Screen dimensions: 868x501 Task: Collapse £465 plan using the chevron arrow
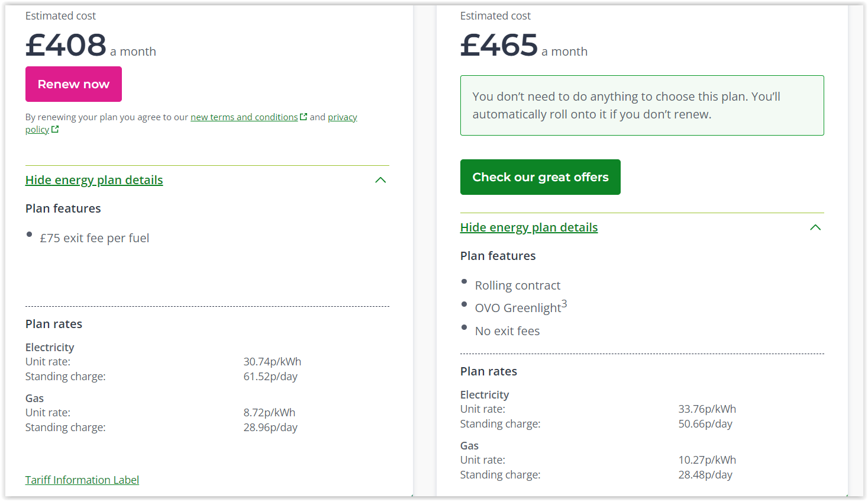pyautogui.click(x=815, y=227)
